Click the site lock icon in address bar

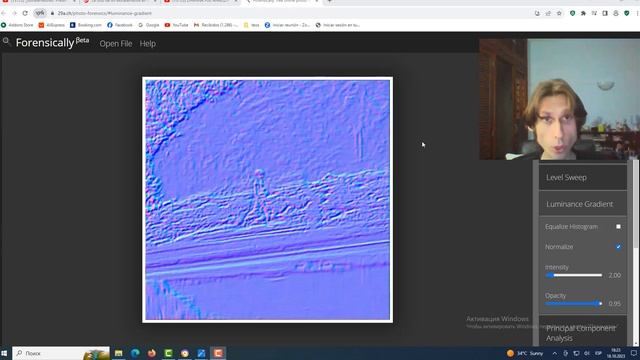[x=52, y=13]
